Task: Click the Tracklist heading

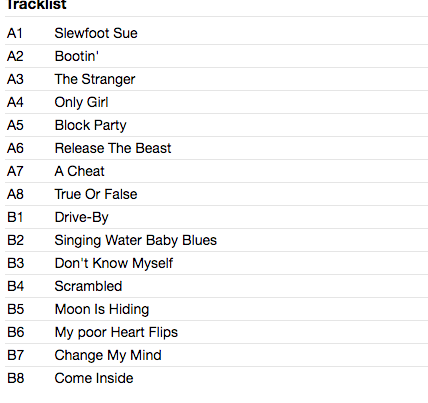Action: tap(37, 5)
